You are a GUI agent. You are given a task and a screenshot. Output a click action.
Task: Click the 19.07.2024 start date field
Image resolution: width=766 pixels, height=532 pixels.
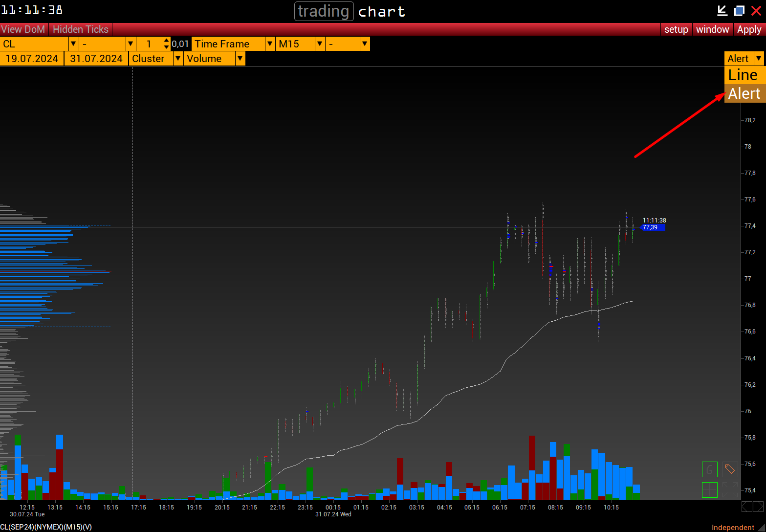[x=32, y=59]
